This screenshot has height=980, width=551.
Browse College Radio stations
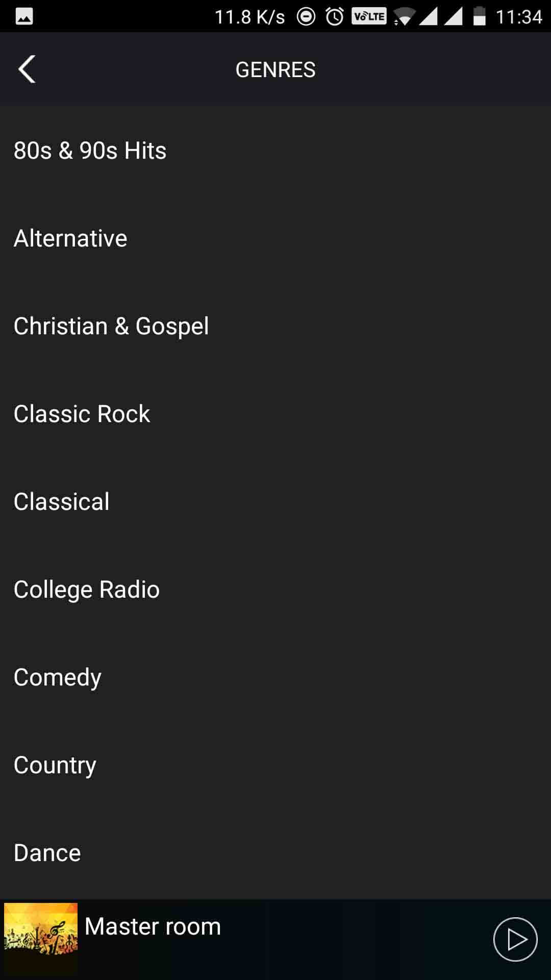87,590
